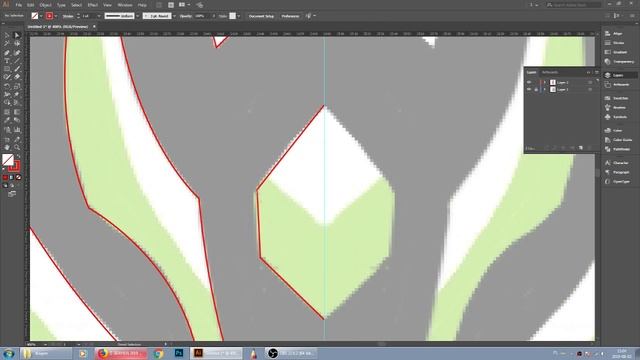
Task: Click the Opacity input field
Action: coord(201,16)
